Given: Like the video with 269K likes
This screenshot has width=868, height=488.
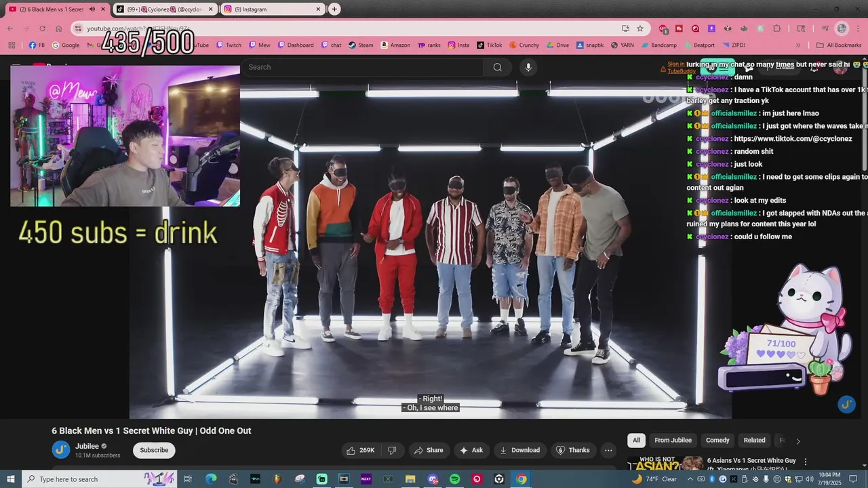Looking at the screenshot, I should point(360,450).
